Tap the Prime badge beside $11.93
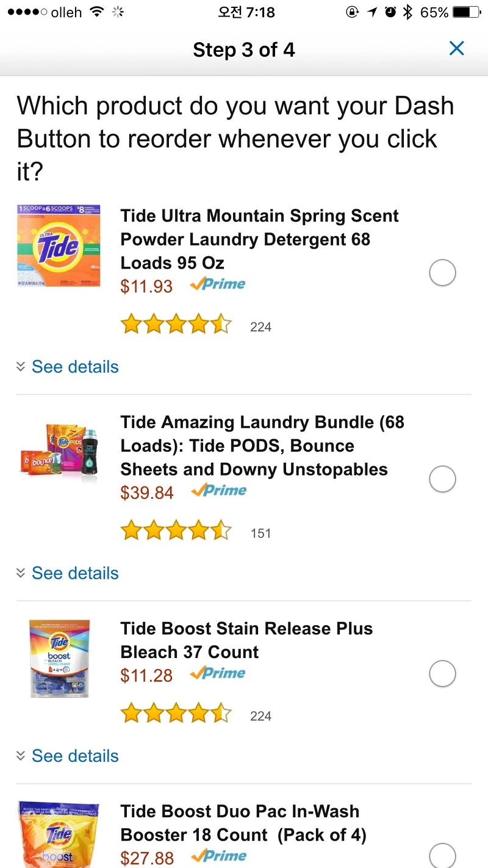The height and width of the screenshot is (868, 488). pyautogui.click(x=218, y=284)
